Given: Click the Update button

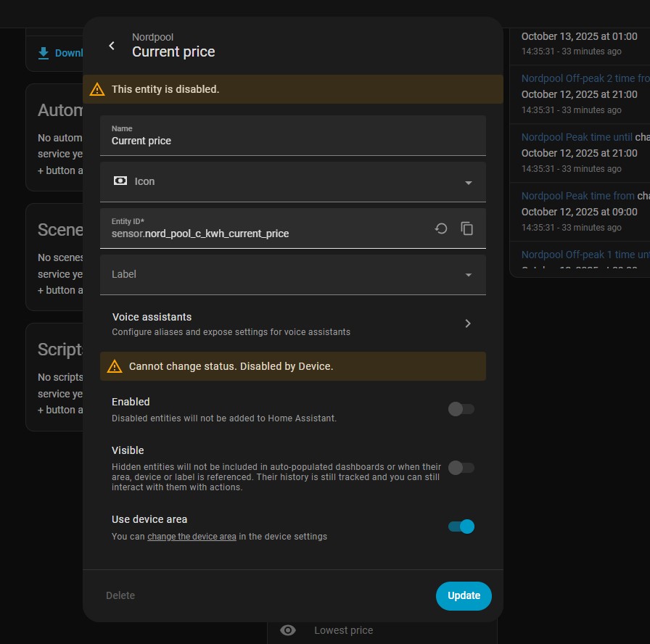Looking at the screenshot, I should [x=464, y=596].
